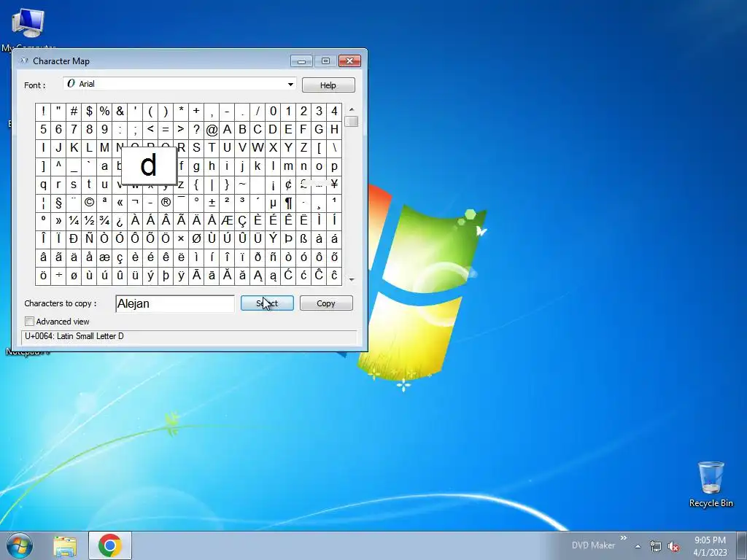747x560 pixels.
Task: Select the lowercase o character
Action: [320, 166]
